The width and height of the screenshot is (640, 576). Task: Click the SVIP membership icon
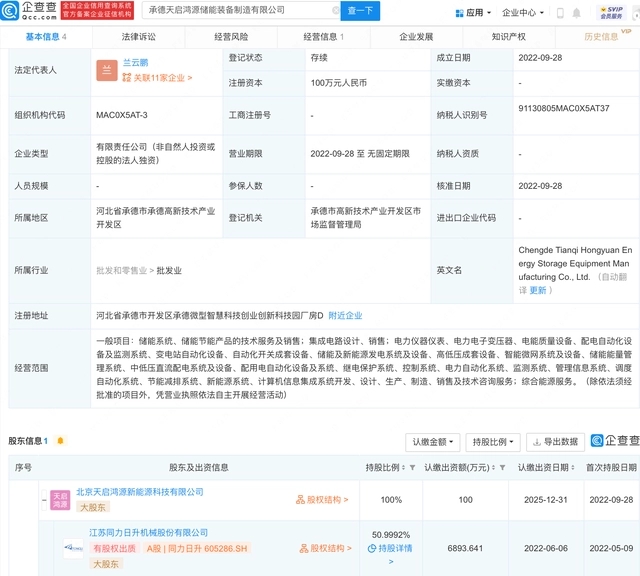point(612,12)
